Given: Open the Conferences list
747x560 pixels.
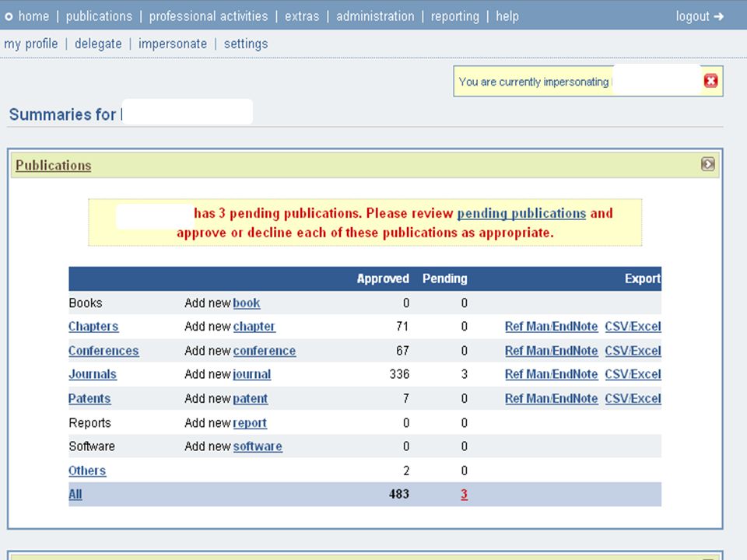Looking at the screenshot, I should [103, 351].
